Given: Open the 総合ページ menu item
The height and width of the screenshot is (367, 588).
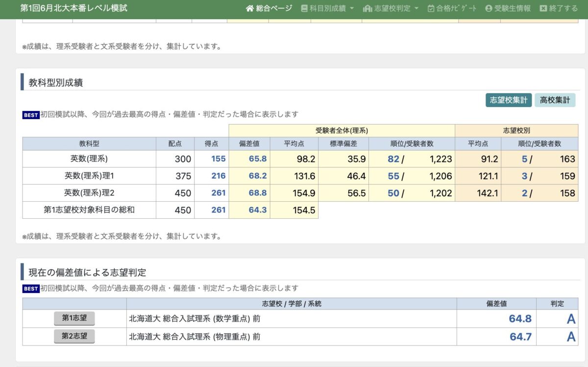Looking at the screenshot, I should tap(269, 8).
